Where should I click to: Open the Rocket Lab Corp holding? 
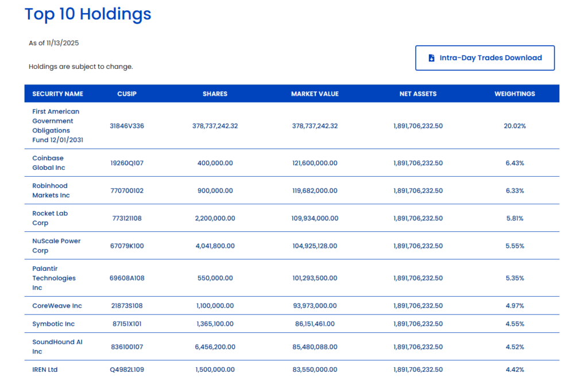[50, 218]
